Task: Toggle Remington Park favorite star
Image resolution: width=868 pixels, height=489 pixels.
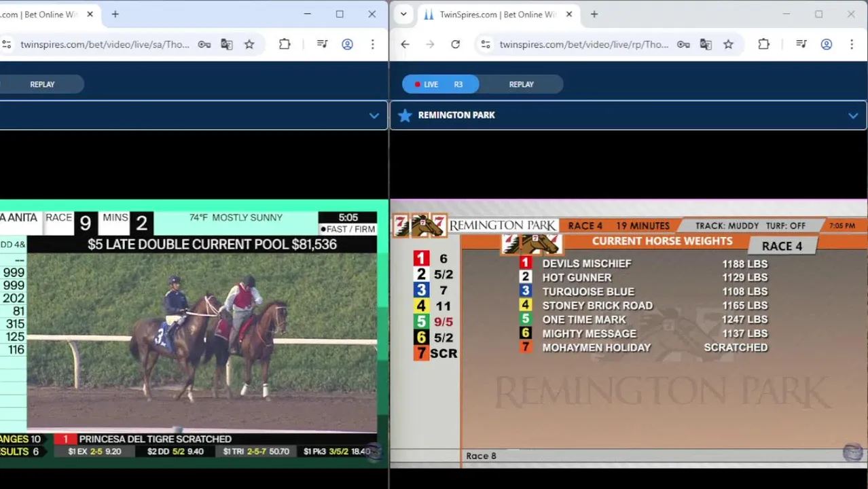Action: point(405,115)
